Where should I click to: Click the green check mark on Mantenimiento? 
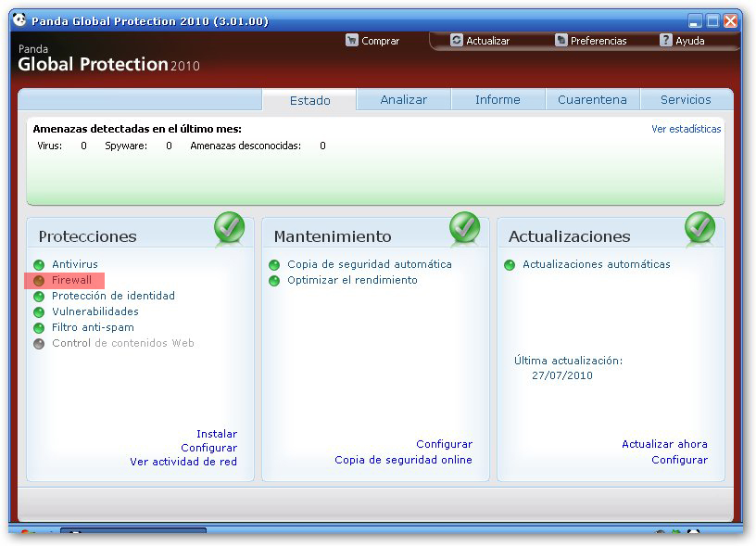point(465,227)
